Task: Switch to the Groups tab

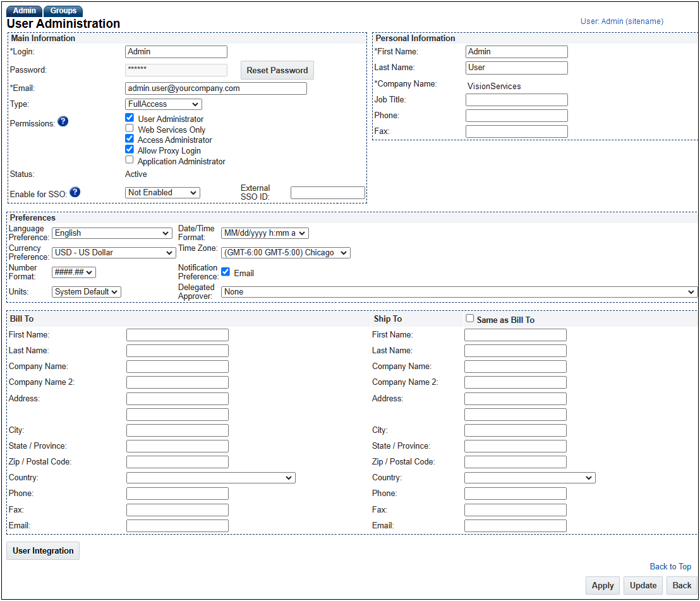Action: point(63,11)
